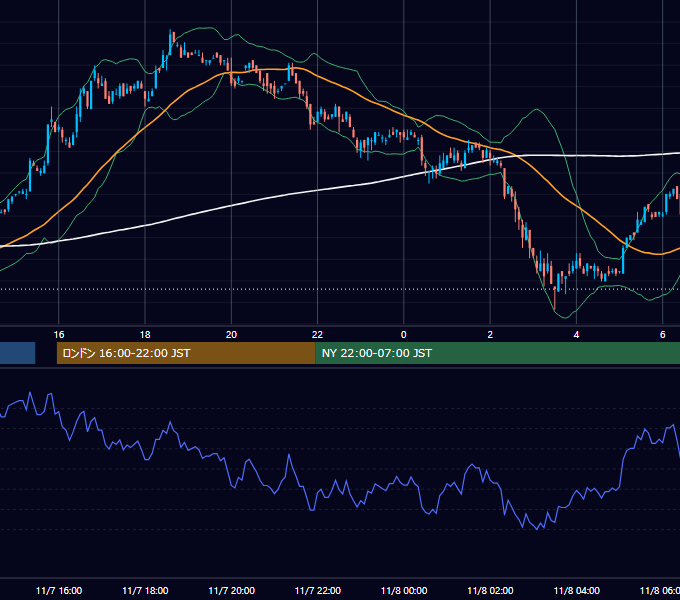Click the dotted horizontal price level line
Screen dimensions: 680x600
pos(340,289)
